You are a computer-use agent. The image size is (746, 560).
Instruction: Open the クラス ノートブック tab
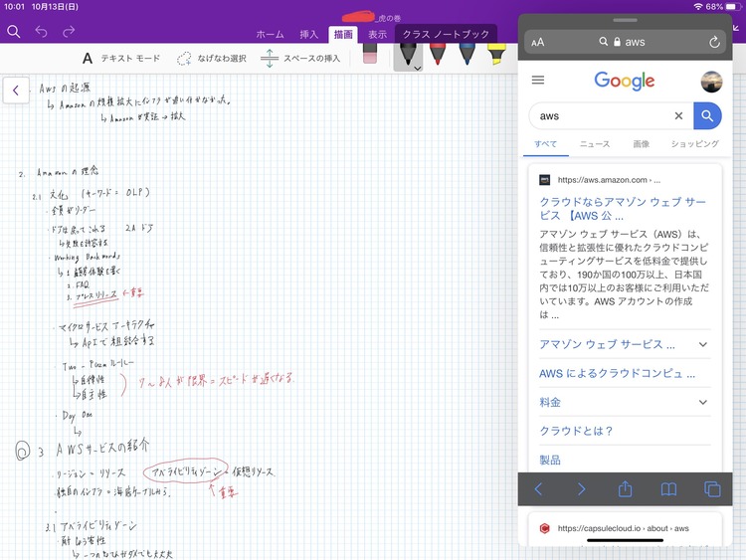pyautogui.click(x=446, y=34)
